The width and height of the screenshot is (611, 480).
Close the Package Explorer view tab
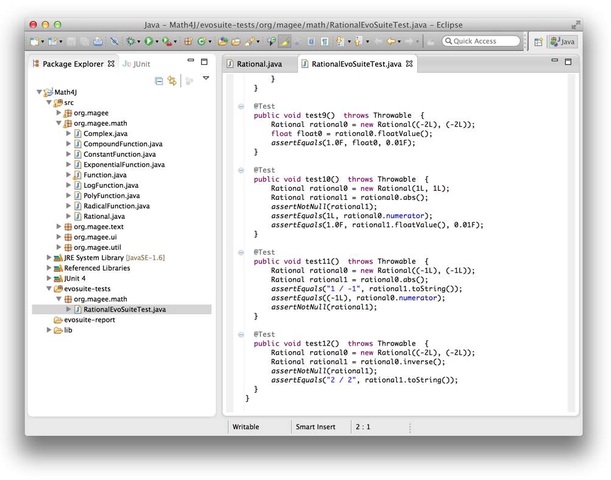pyautogui.click(x=111, y=64)
